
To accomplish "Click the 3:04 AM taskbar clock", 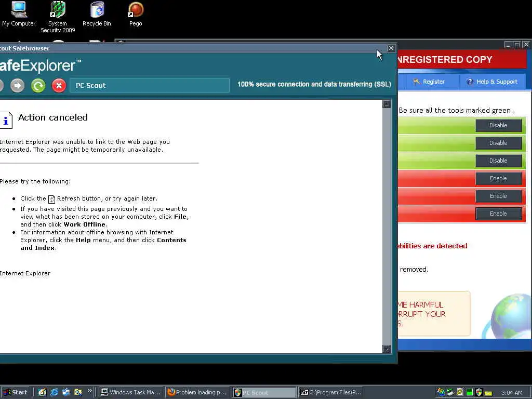I will tap(512, 393).
